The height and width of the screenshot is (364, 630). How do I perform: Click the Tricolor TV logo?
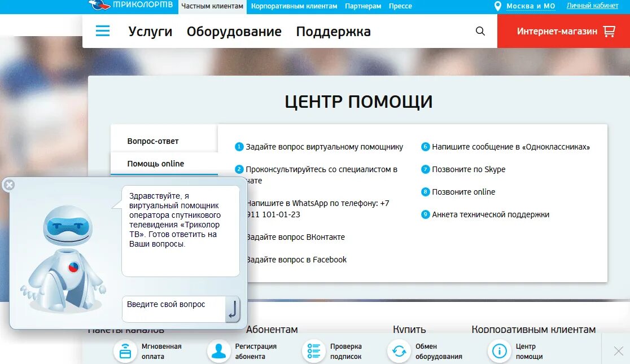[131, 5]
